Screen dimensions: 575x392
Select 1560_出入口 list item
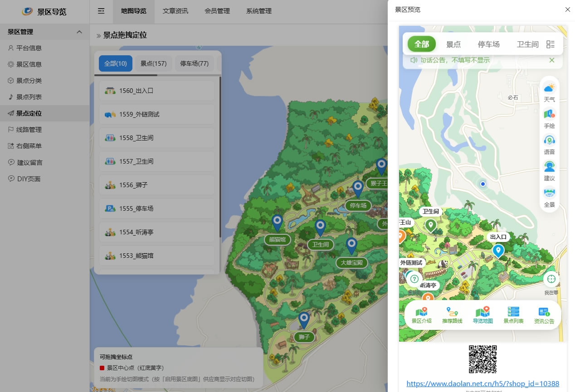pos(157,91)
